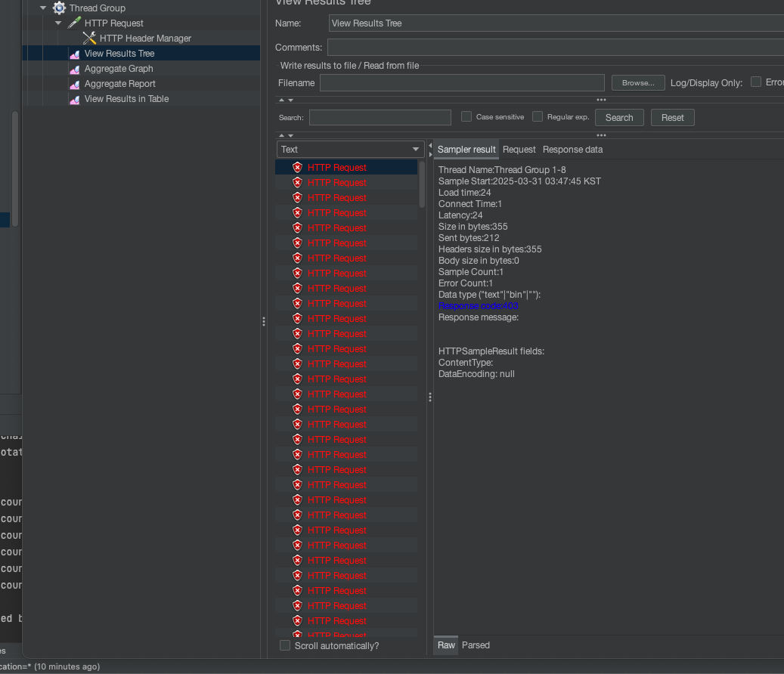Click the 'Sent bytes:212' line
This screenshot has height=674, width=784.
469,238
